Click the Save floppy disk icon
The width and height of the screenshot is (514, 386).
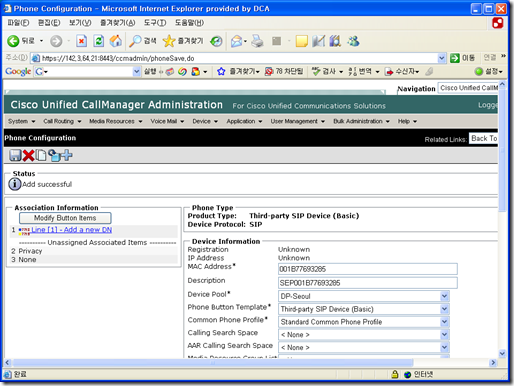(15, 155)
